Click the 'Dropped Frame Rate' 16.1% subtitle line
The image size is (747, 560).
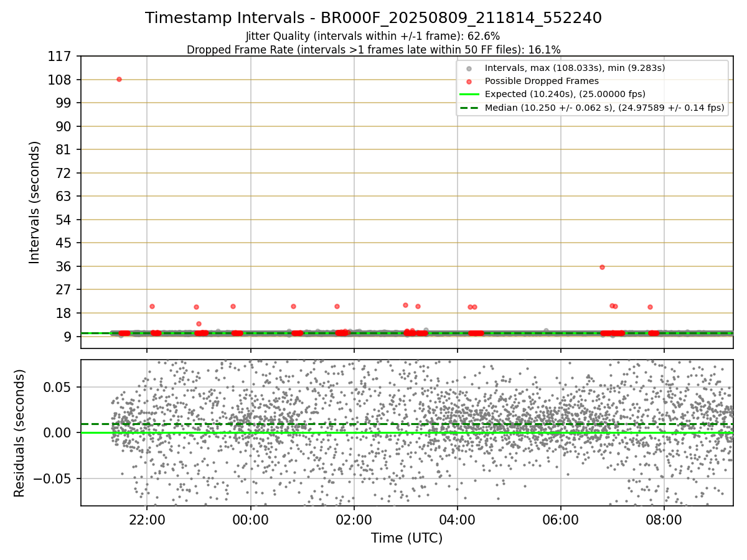click(x=374, y=50)
